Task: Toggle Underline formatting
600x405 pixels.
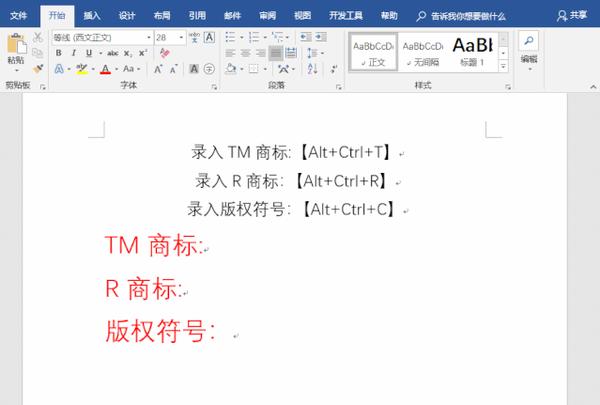Action: coord(89,53)
